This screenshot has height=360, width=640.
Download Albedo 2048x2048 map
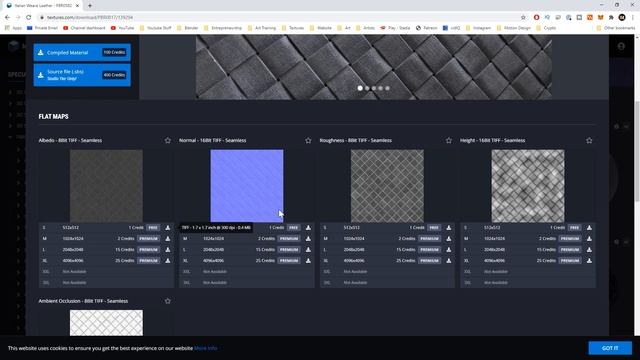(168, 250)
